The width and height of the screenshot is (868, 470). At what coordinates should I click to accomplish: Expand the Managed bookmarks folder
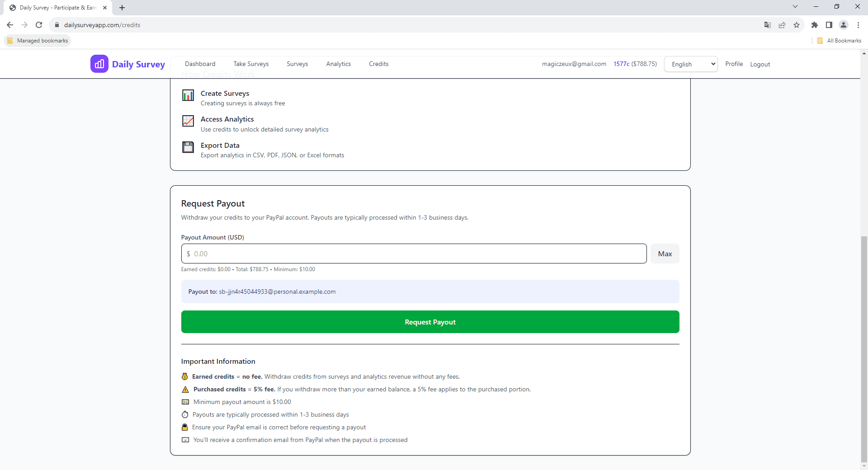pos(37,40)
